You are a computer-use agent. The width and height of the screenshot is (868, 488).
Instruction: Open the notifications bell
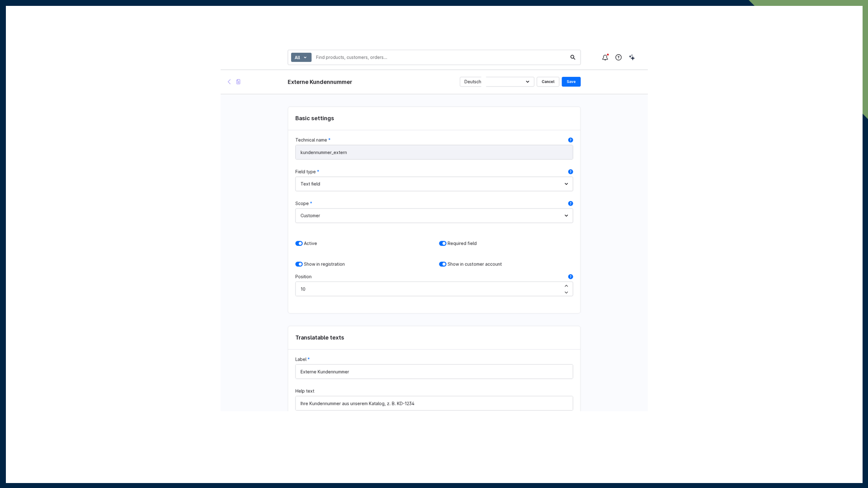[x=605, y=57]
